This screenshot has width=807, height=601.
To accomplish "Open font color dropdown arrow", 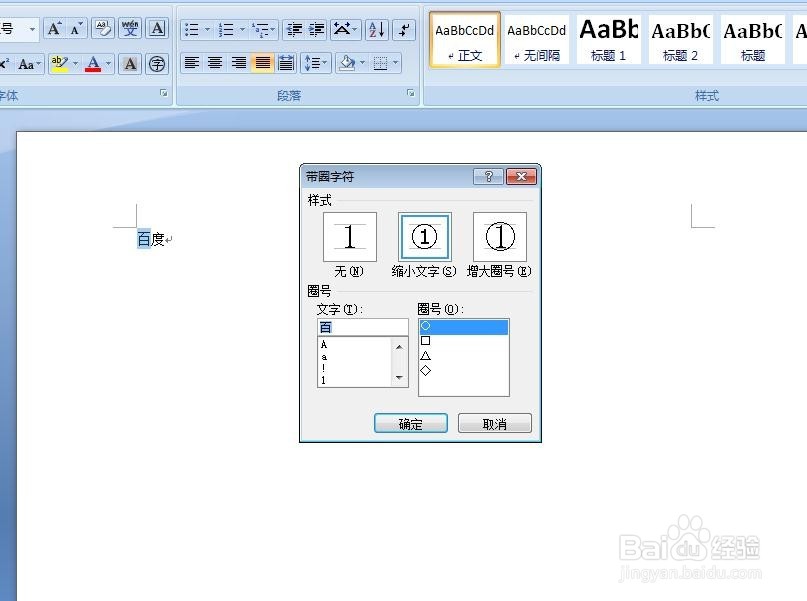I will [x=109, y=64].
